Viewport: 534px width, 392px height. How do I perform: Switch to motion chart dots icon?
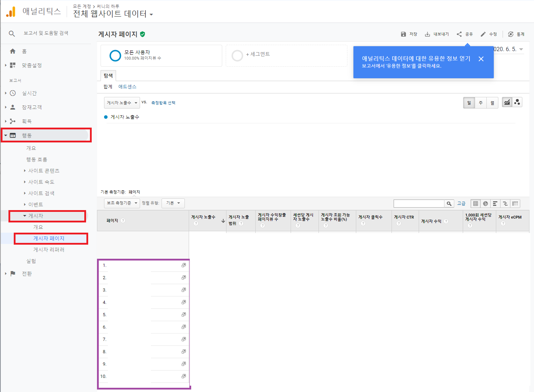[517, 102]
